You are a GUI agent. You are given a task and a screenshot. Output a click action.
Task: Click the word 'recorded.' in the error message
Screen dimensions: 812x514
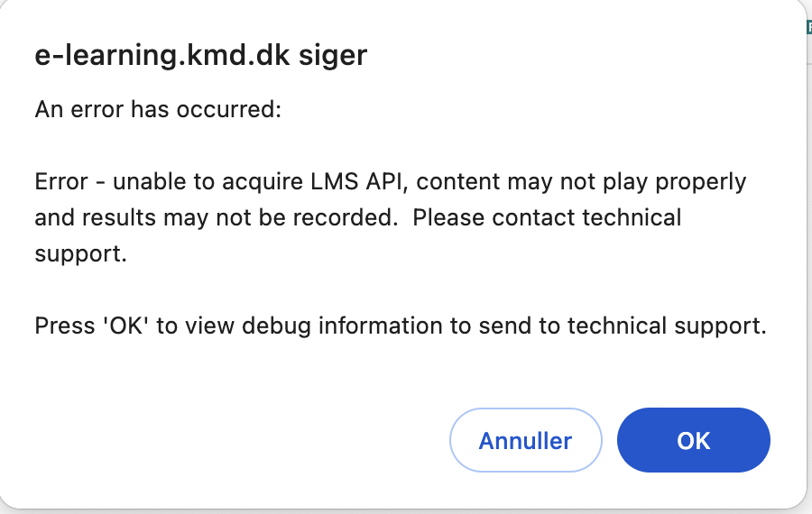point(354,218)
